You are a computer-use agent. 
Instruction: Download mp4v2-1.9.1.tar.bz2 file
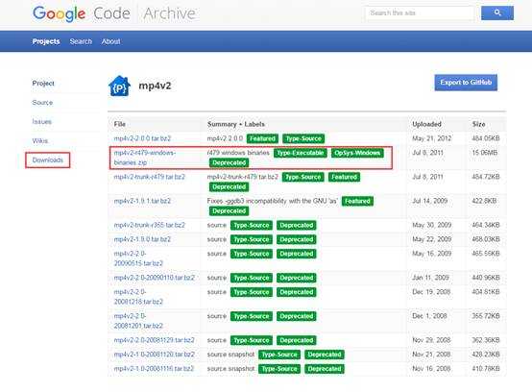142,201
